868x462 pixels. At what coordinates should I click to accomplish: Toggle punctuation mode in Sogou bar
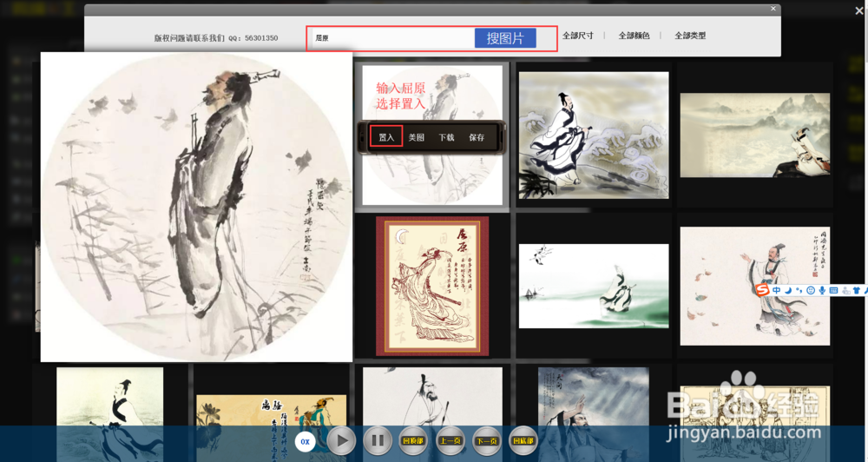click(x=799, y=290)
